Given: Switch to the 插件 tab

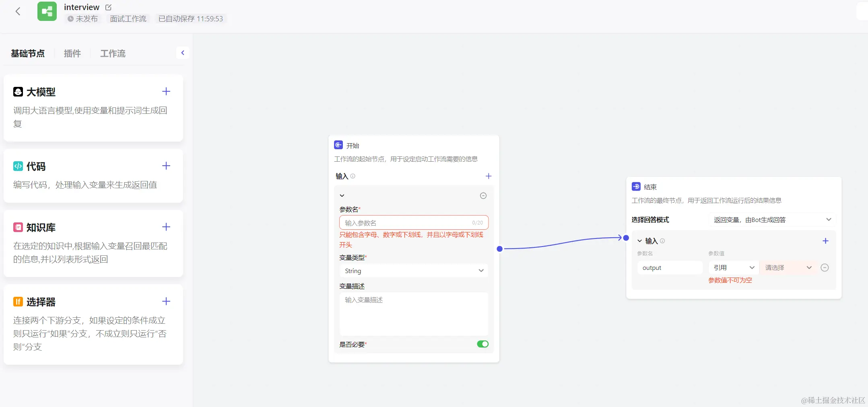Looking at the screenshot, I should coord(72,53).
